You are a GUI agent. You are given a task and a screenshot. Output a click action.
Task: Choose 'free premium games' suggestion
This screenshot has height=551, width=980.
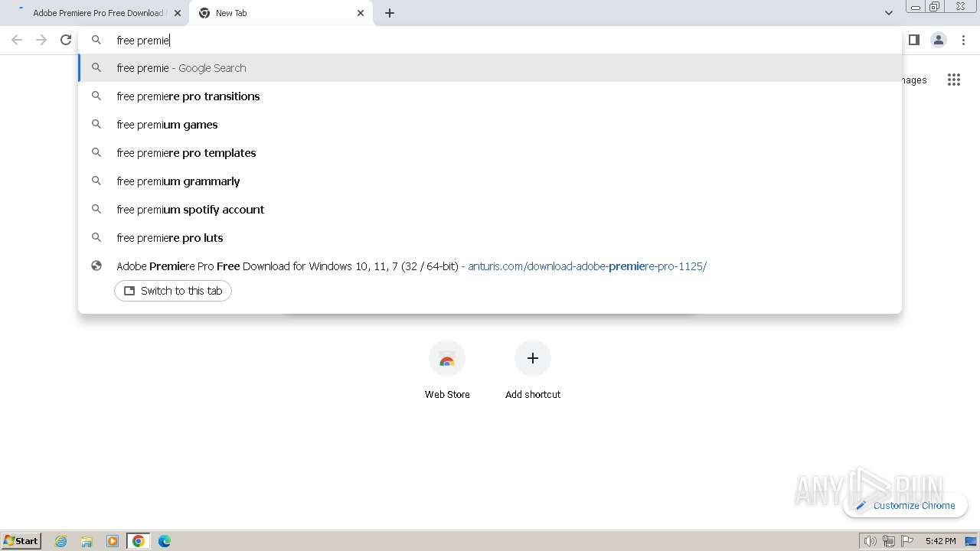point(490,125)
